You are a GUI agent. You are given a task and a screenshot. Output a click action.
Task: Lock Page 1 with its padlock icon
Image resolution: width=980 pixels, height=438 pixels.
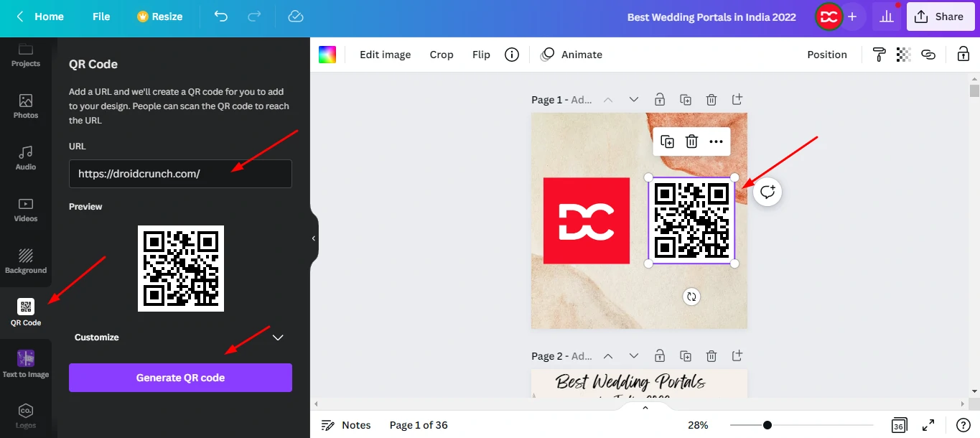tap(659, 100)
